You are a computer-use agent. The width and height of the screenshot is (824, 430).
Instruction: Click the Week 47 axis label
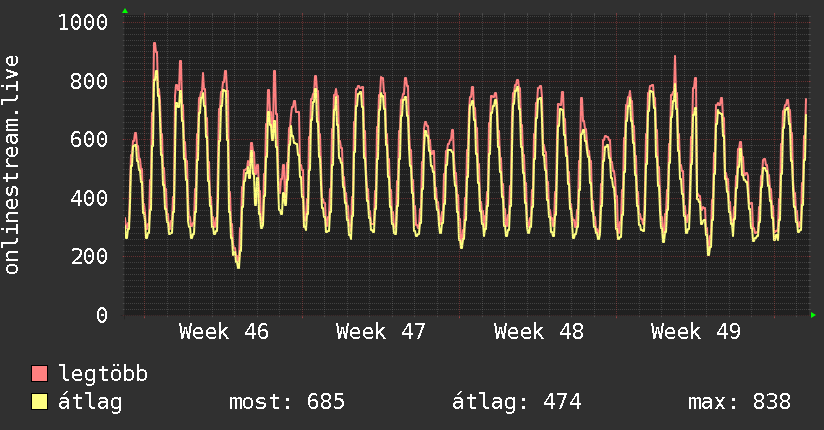381,332
